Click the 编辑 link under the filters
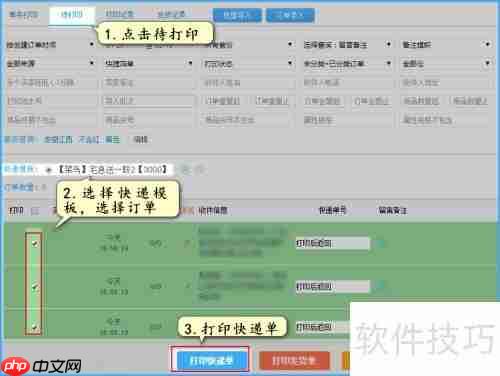 tap(140, 139)
